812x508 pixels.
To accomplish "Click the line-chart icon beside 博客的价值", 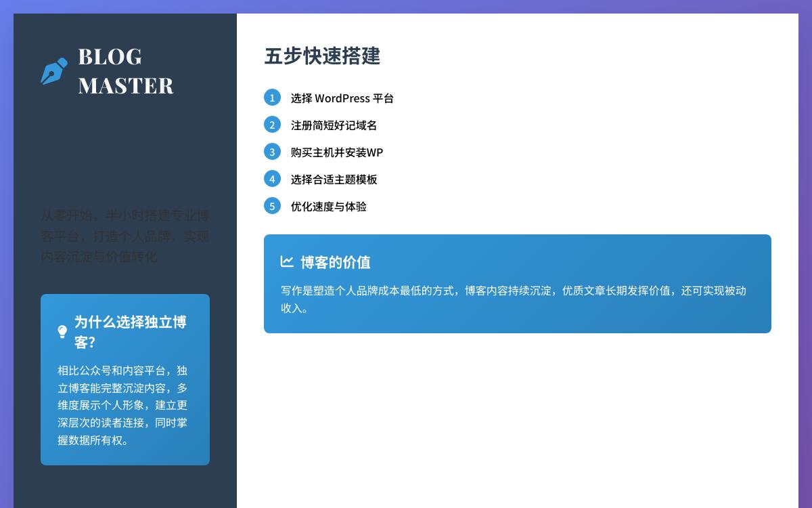I will (287, 261).
